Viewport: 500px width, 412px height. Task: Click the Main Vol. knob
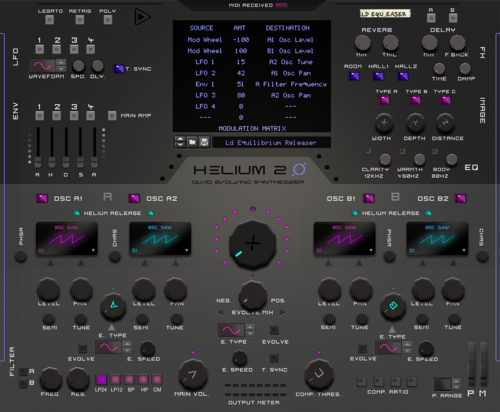tap(193, 374)
